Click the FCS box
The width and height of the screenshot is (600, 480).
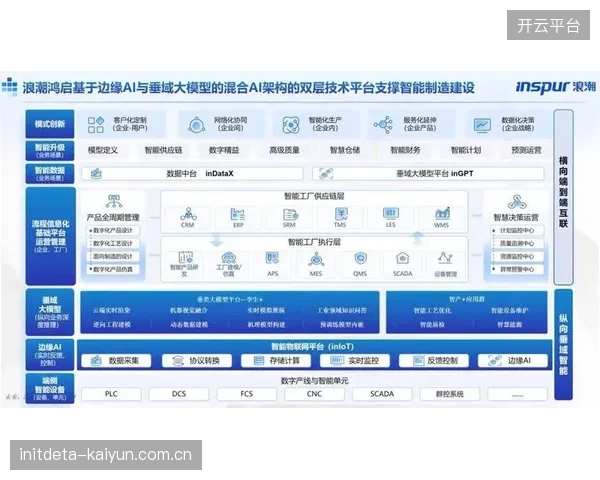pyautogui.click(x=247, y=394)
